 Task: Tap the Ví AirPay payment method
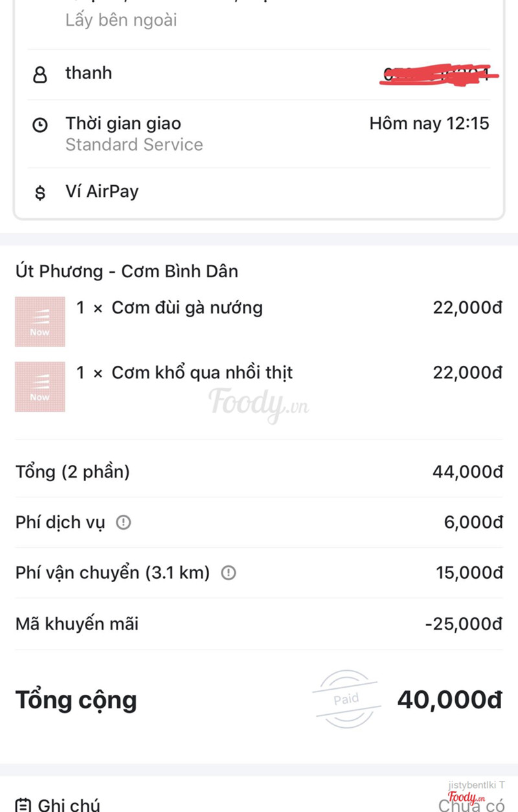(102, 192)
